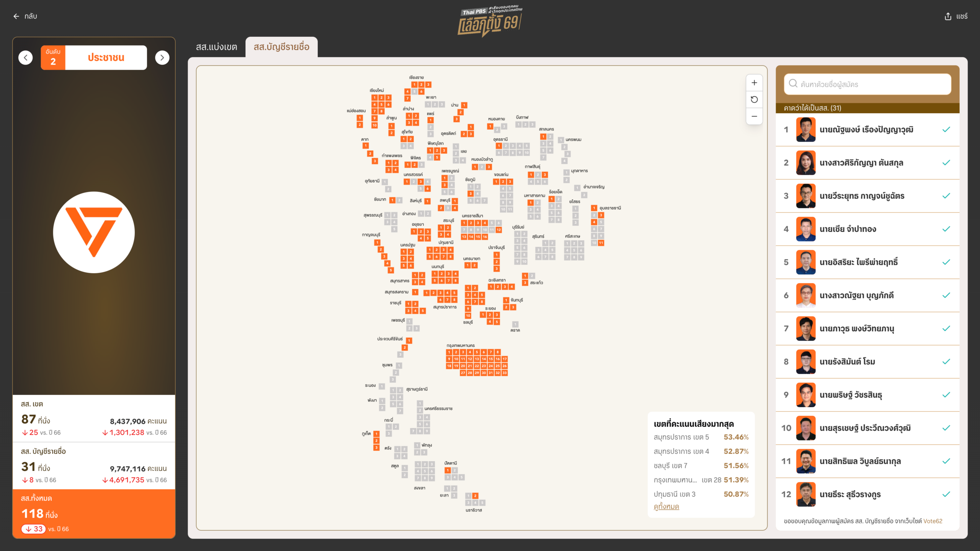The width and height of the screenshot is (980, 551).
Task: Click the Thai PBS เลือกตั้ง 69 logo
Action: [x=490, y=21]
